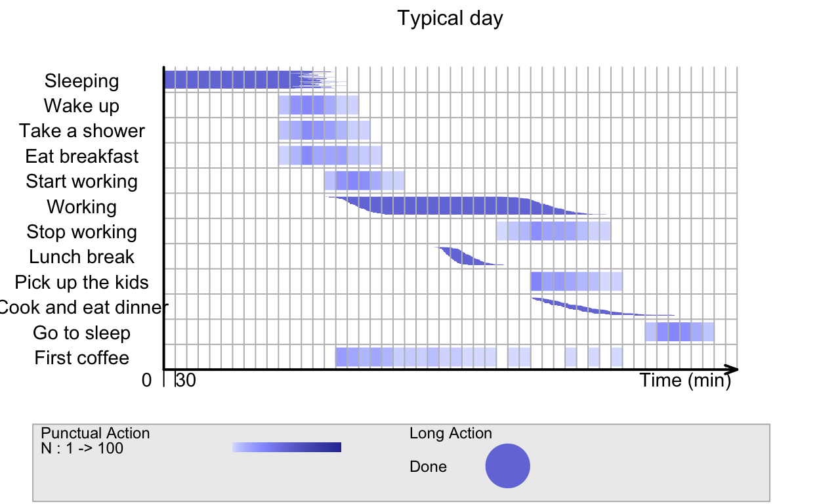This screenshot has height=504, width=819.
Task: Click the Long Action legend text
Action: [x=451, y=433]
